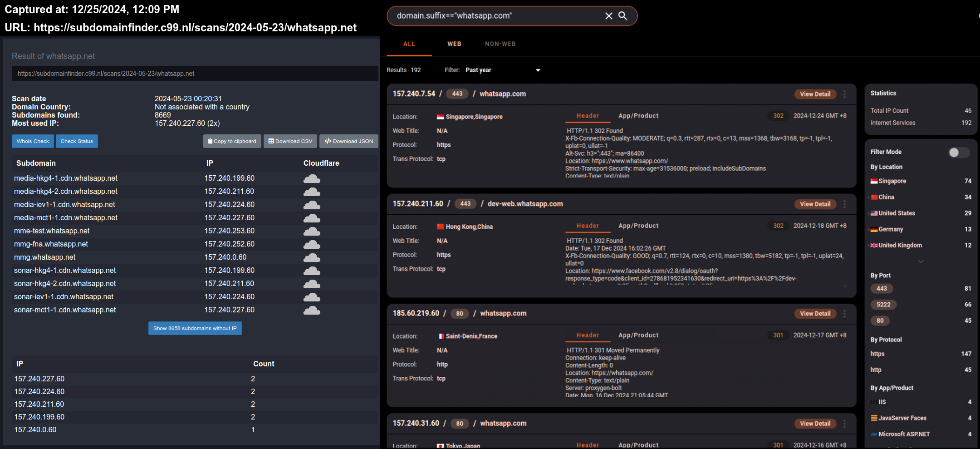
Task: Open App/Product tab for 157.240.7.54
Action: point(638,116)
